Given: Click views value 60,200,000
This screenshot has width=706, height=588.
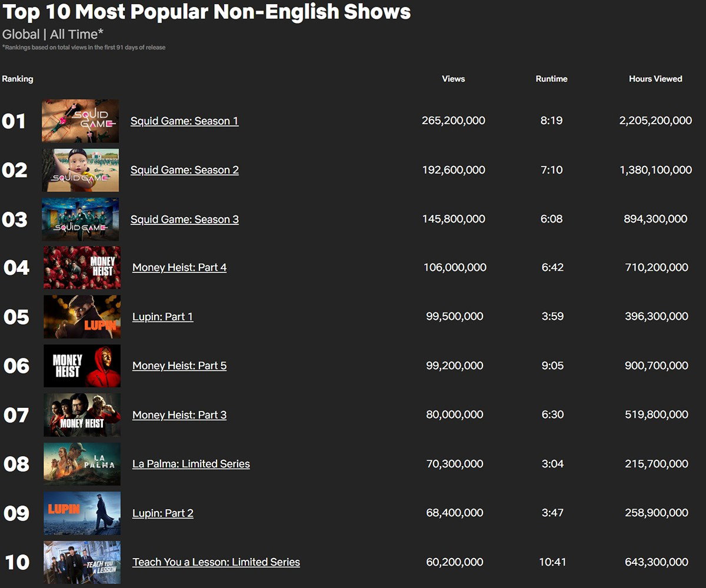Looking at the screenshot, I should (455, 562).
